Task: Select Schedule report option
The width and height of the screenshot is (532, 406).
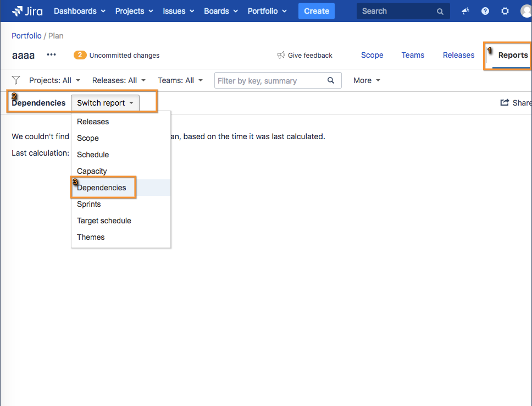Action: 121,155
